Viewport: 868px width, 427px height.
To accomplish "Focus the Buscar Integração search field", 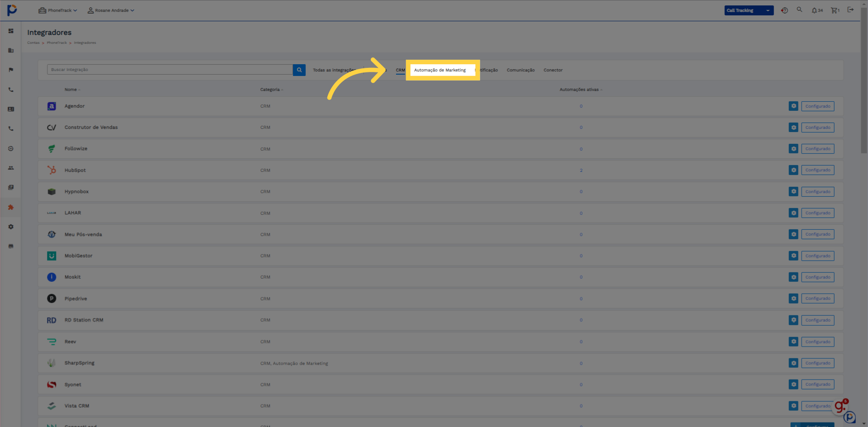I will tap(170, 70).
